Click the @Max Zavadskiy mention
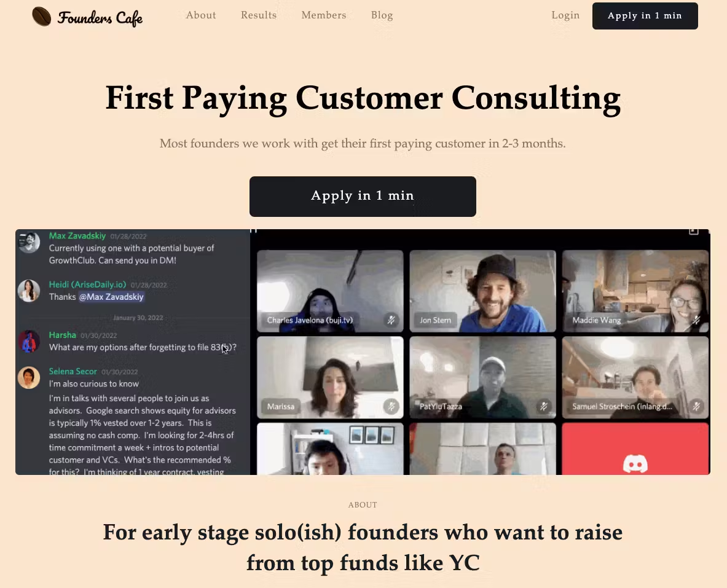The width and height of the screenshot is (727, 588). tap(111, 297)
